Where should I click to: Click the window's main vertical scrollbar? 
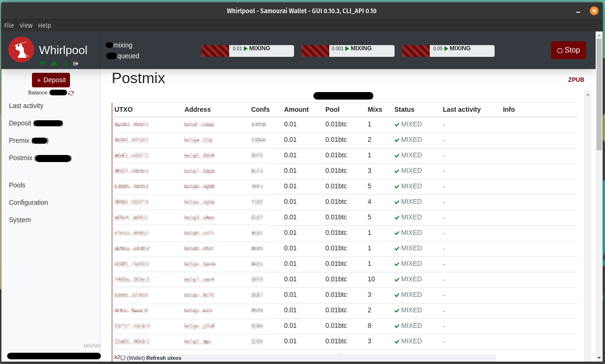[599, 94]
